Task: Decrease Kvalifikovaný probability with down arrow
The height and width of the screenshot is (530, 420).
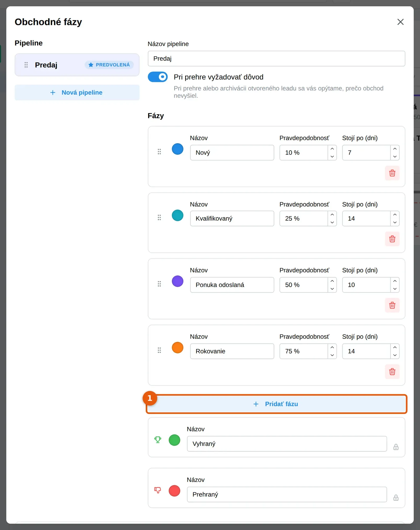Action: [332, 222]
